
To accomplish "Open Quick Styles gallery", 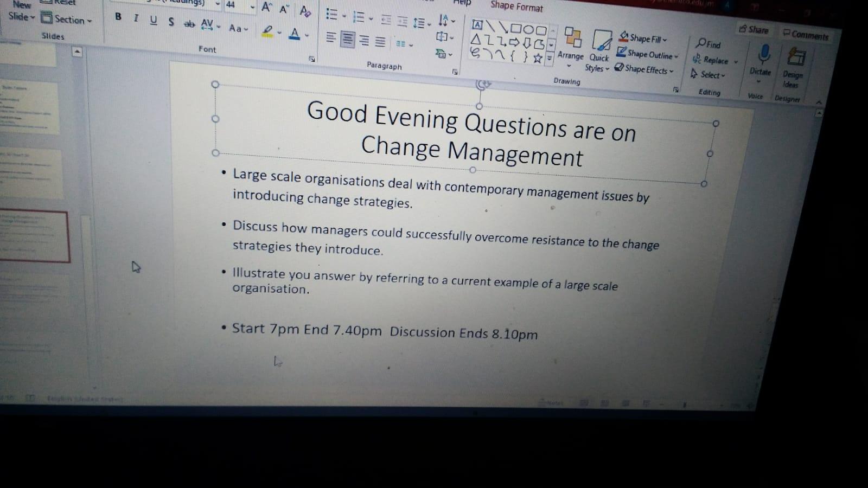I will pos(598,50).
